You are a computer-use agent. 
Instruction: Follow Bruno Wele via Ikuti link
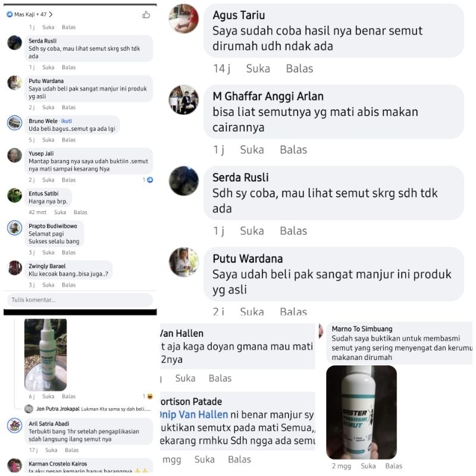67,121
